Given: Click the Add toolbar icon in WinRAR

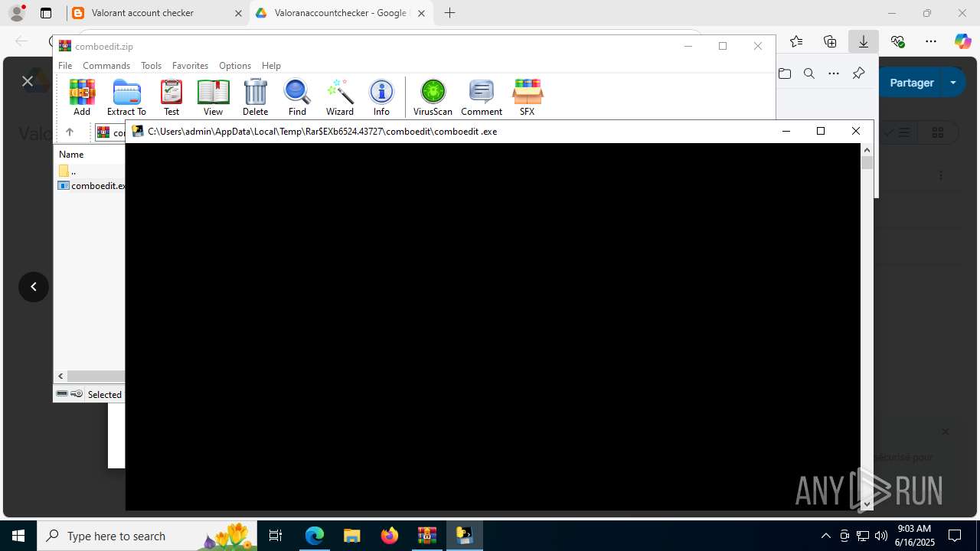Looking at the screenshot, I should coord(82,97).
